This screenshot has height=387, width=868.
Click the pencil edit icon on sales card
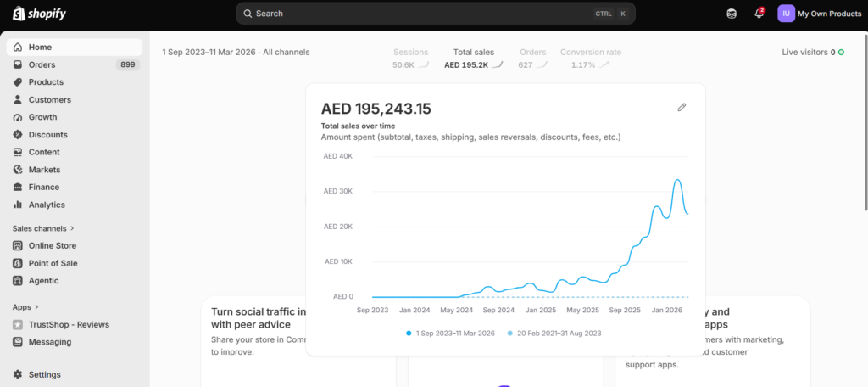point(682,108)
